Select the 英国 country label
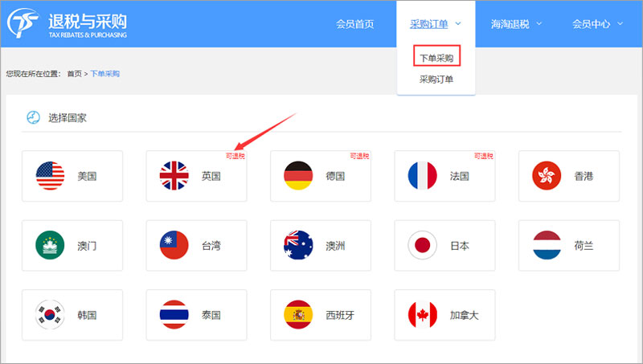The image size is (643, 364). pyautogui.click(x=211, y=176)
